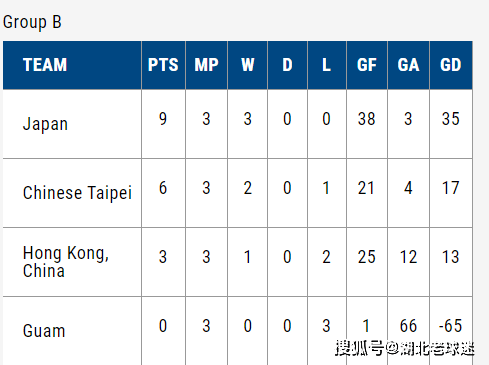
Task: Select the PTS column header
Action: (163, 65)
